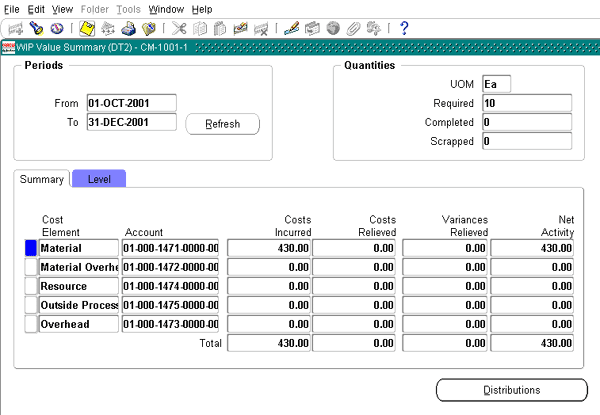This screenshot has width=600, height=415.
Task: Open the Attachments paperclip icon
Action: 353,28
